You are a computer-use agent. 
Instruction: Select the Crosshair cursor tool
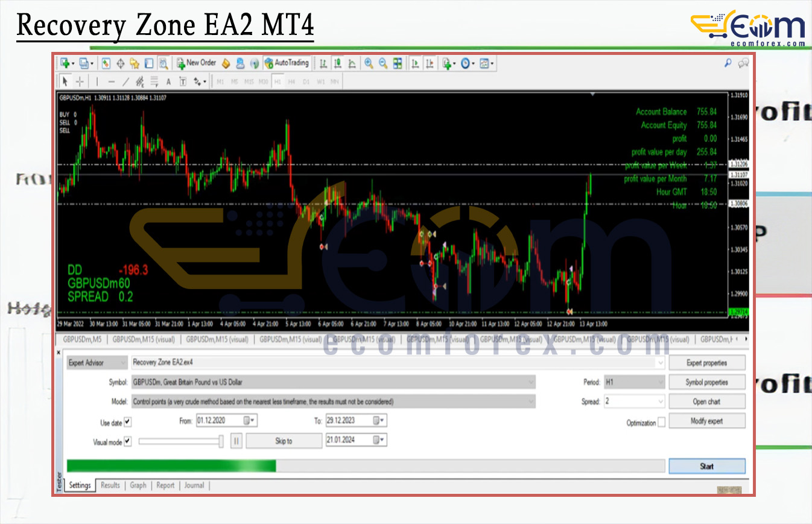(80, 81)
